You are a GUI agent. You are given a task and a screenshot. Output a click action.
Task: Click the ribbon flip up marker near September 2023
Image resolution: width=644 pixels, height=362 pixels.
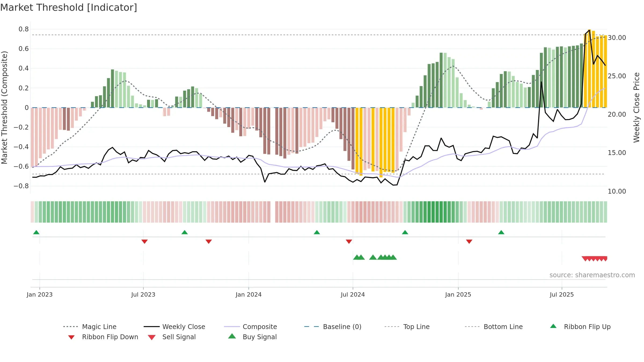(185, 232)
